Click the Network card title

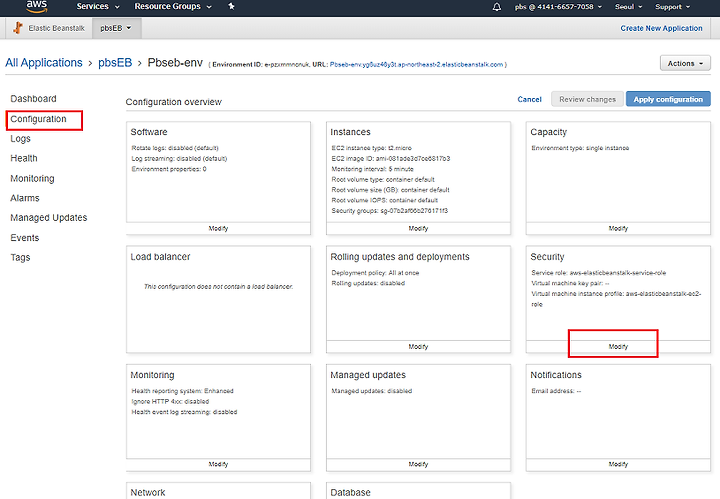148,493
